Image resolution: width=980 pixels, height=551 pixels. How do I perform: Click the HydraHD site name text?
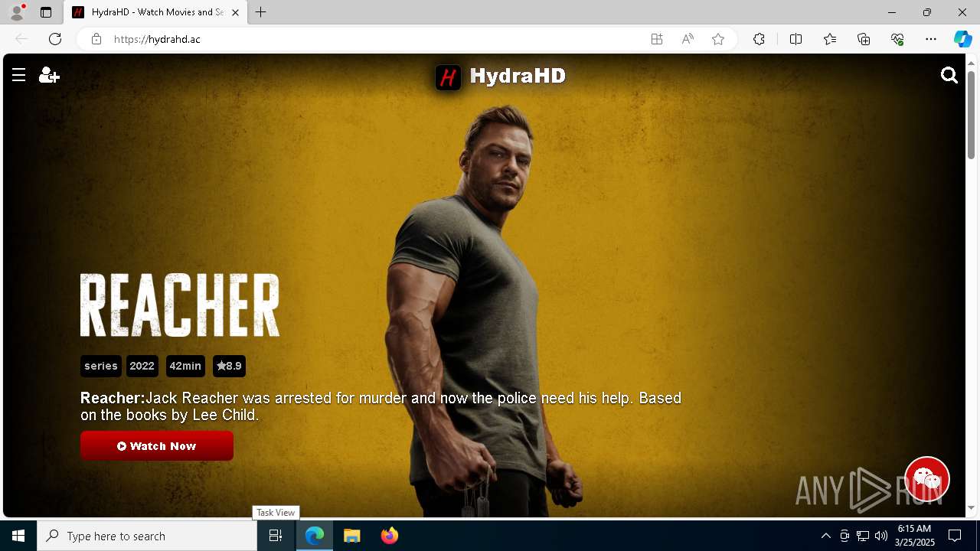click(518, 76)
